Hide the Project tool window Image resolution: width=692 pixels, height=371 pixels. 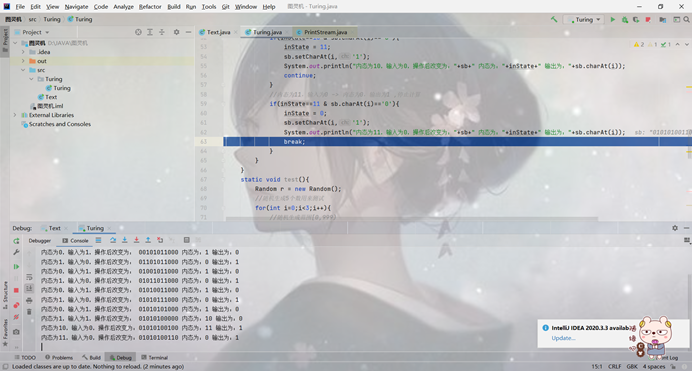(188, 32)
